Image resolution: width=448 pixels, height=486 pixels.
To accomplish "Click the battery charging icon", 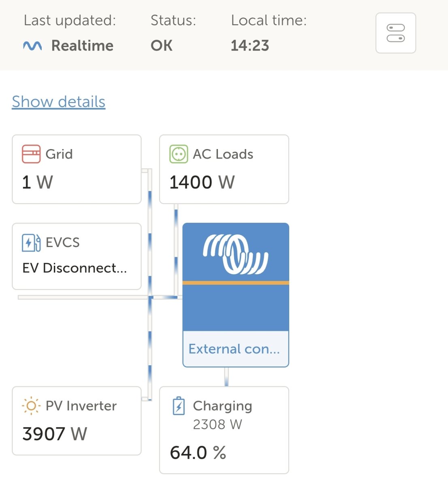I will coord(179,406).
